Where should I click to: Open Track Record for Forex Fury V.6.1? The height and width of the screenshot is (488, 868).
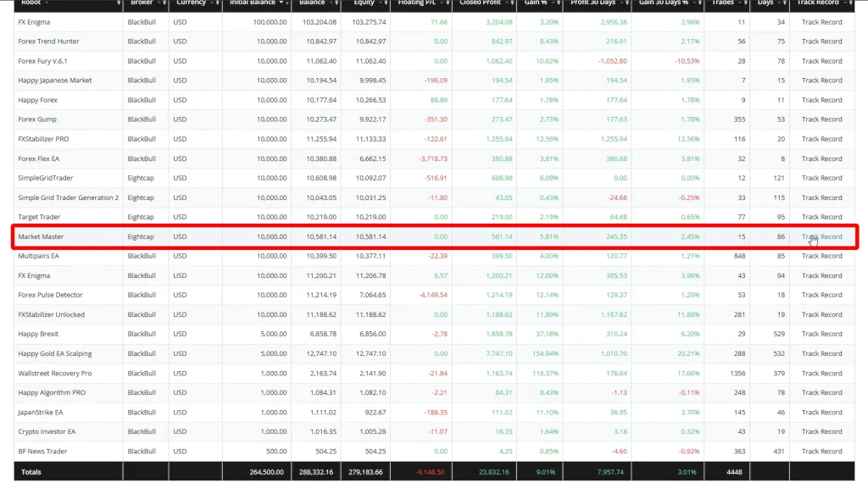821,61
